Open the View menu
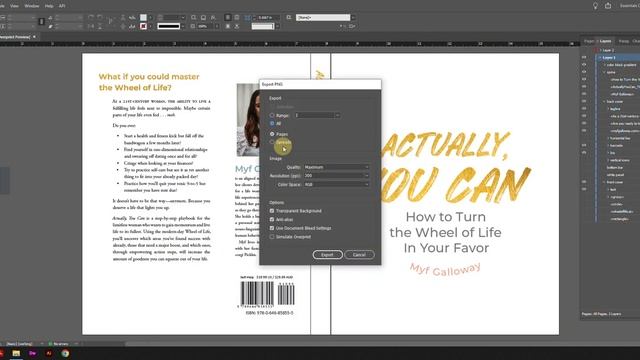 pyautogui.click(x=14, y=6)
